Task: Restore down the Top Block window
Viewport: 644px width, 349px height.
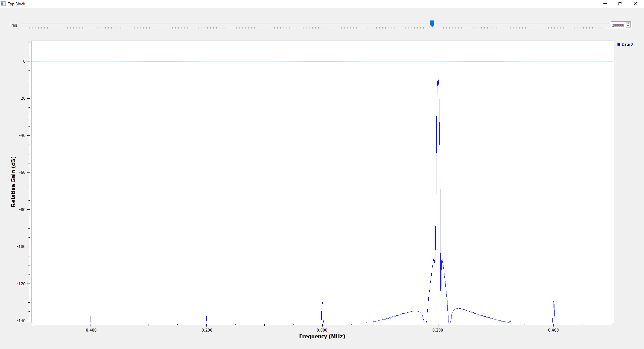Action: coord(620,4)
